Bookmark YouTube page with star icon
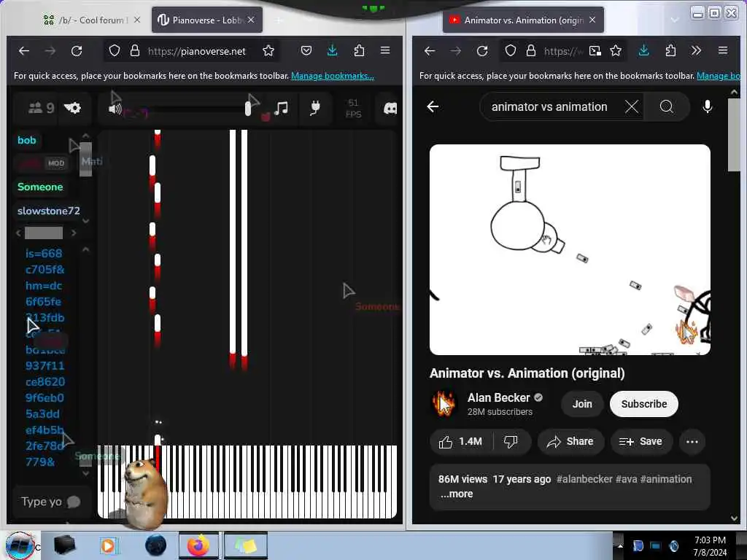 [616, 50]
